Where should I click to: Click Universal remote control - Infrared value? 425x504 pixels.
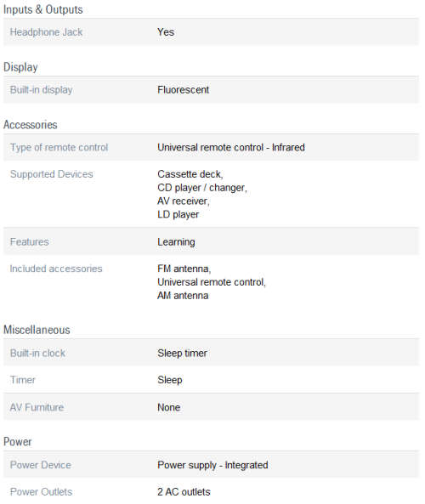tap(231, 147)
